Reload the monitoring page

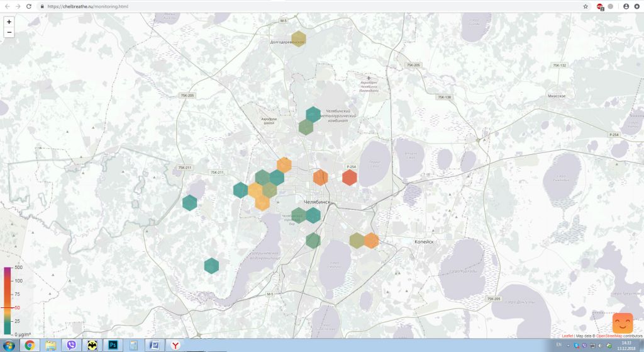click(x=29, y=6)
